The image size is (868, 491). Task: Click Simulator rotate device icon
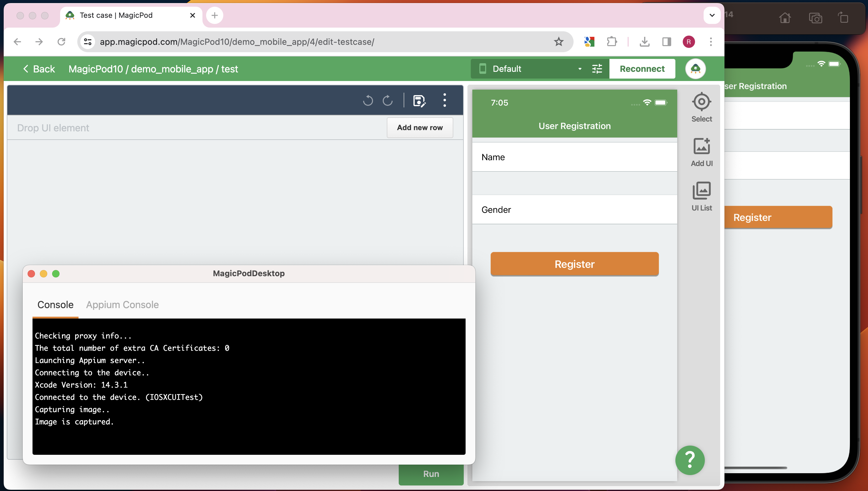click(x=843, y=17)
